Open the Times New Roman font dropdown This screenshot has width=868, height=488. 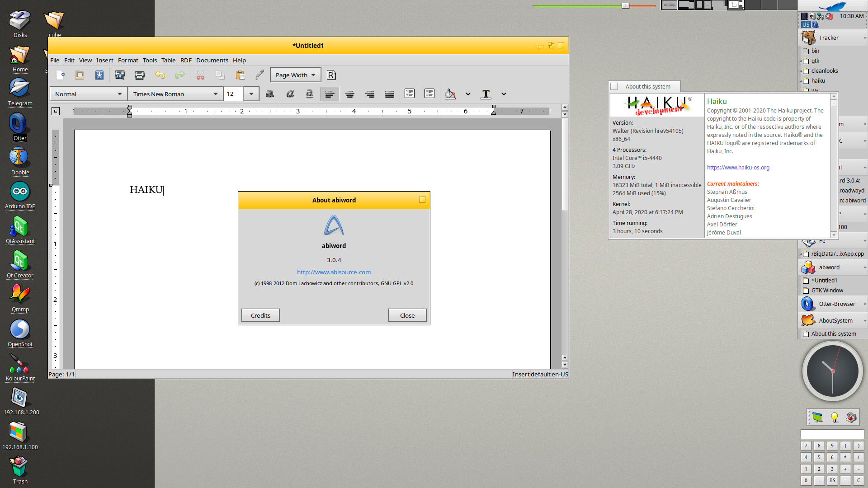[x=175, y=94]
